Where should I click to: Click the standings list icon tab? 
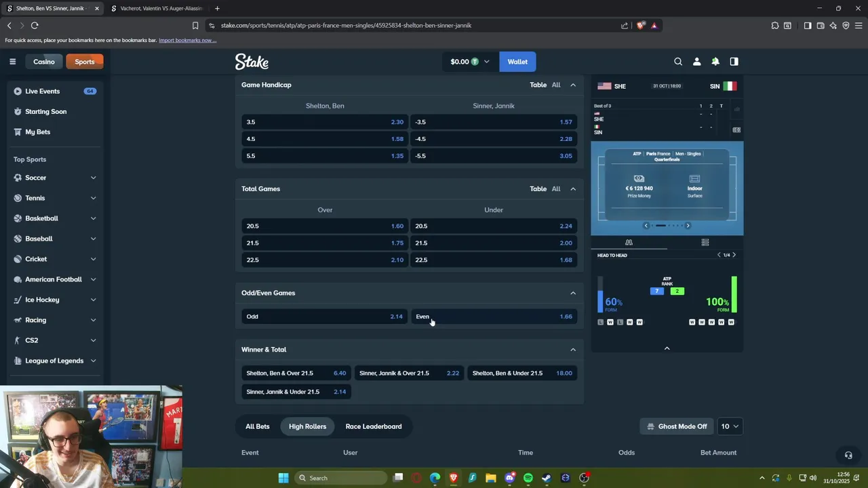(705, 242)
